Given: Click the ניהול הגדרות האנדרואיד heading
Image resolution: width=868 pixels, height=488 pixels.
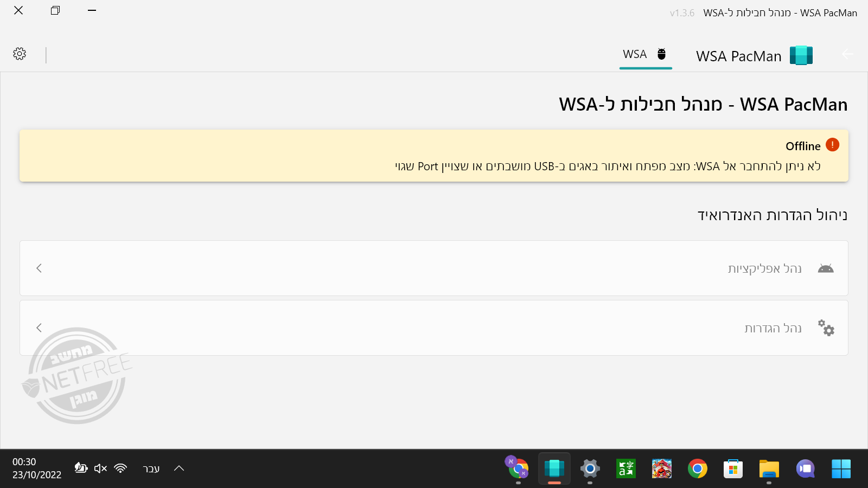Looking at the screenshot, I should click(x=773, y=215).
